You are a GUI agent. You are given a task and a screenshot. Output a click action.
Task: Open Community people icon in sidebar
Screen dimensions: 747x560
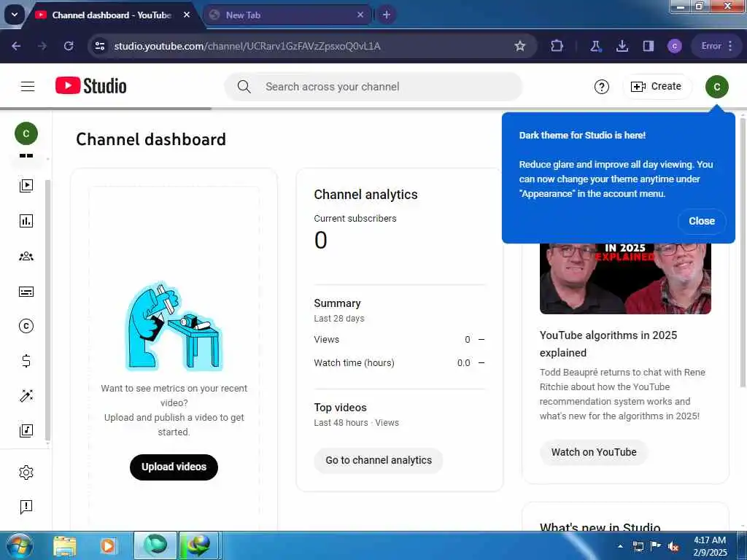[x=26, y=256]
